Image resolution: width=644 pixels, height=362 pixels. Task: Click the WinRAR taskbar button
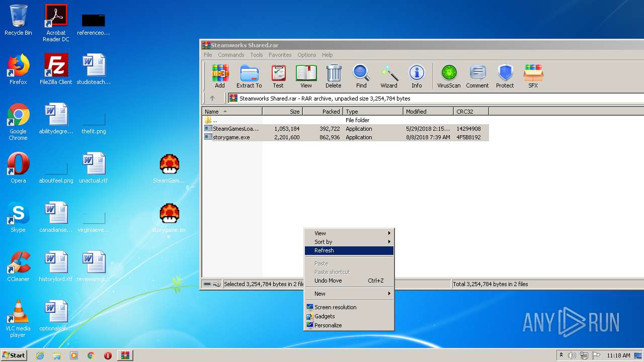125,355
